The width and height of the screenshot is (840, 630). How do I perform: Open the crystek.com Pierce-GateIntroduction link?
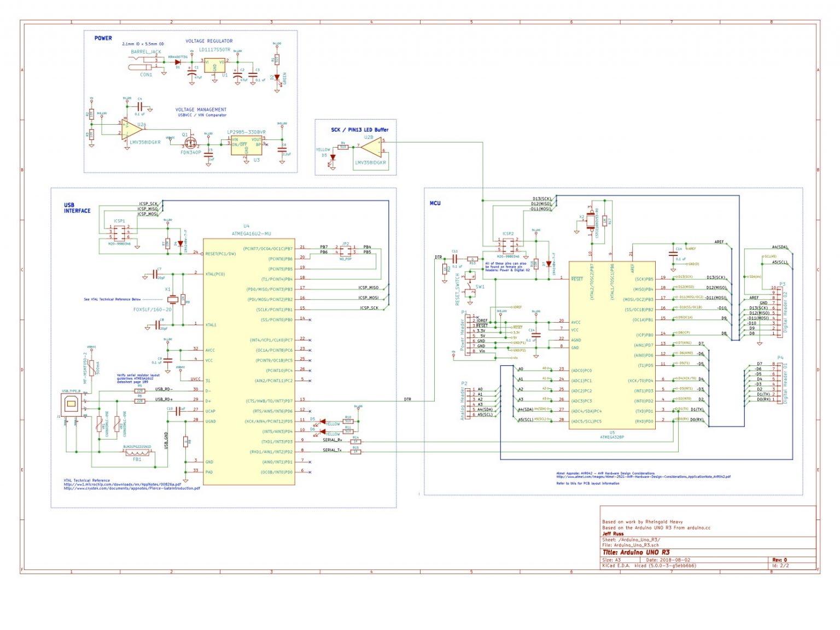pyautogui.click(x=131, y=489)
